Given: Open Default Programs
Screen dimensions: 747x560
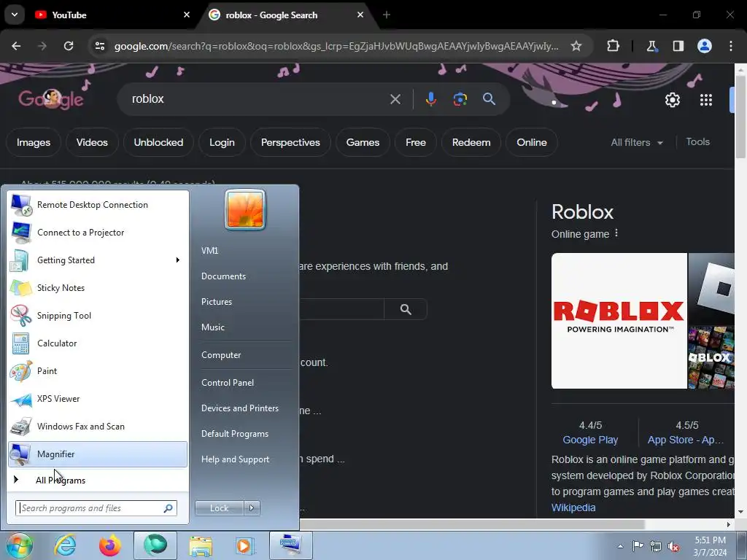Looking at the screenshot, I should [235, 434].
